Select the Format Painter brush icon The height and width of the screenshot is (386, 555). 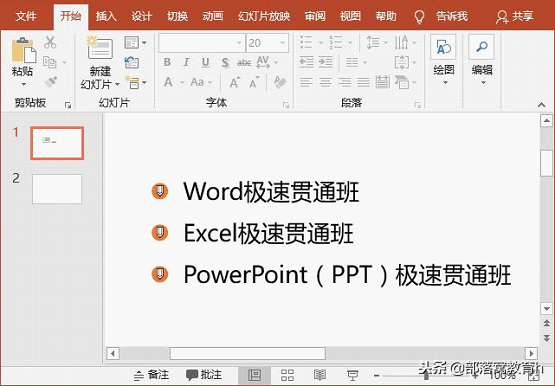[51, 82]
